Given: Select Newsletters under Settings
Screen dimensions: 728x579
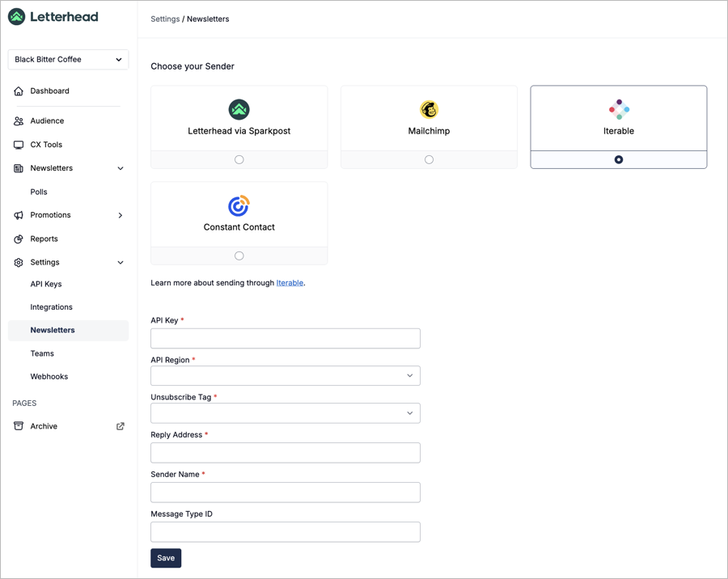Looking at the screenshot, I should click(68, 331).
